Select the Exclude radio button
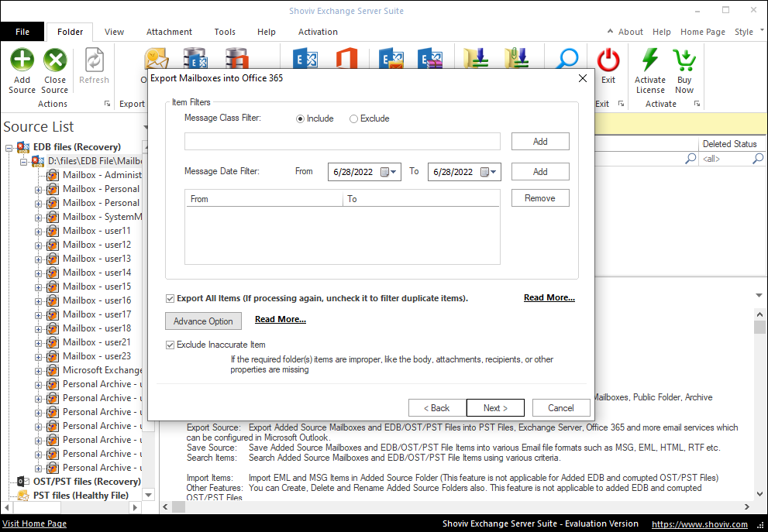 (x=353, y=119)
